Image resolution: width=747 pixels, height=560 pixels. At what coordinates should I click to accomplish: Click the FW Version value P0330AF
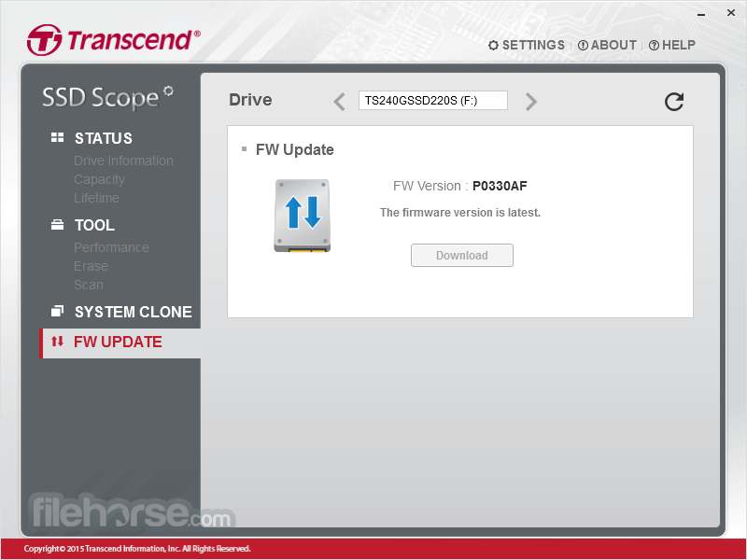point(500,186)
